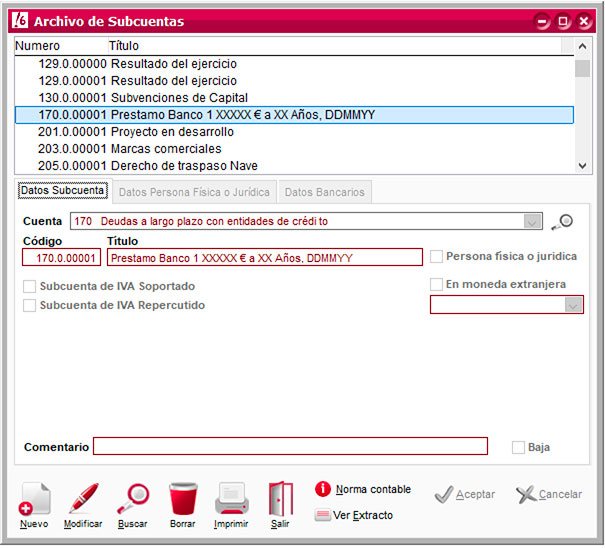The width and height of the screenshot is (605, 548).
Task: Close the Archivo de Subcuentas window
Action: [x=584, y=21]
